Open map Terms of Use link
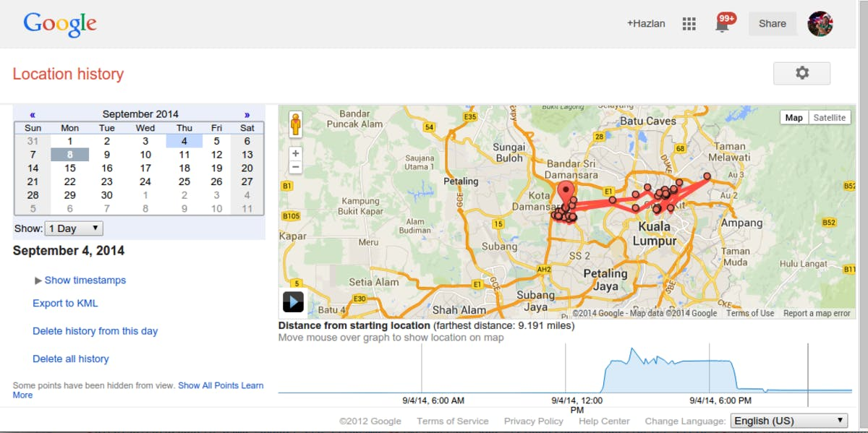The height and width of the screenshot is (433, 868). coord(750,313)
